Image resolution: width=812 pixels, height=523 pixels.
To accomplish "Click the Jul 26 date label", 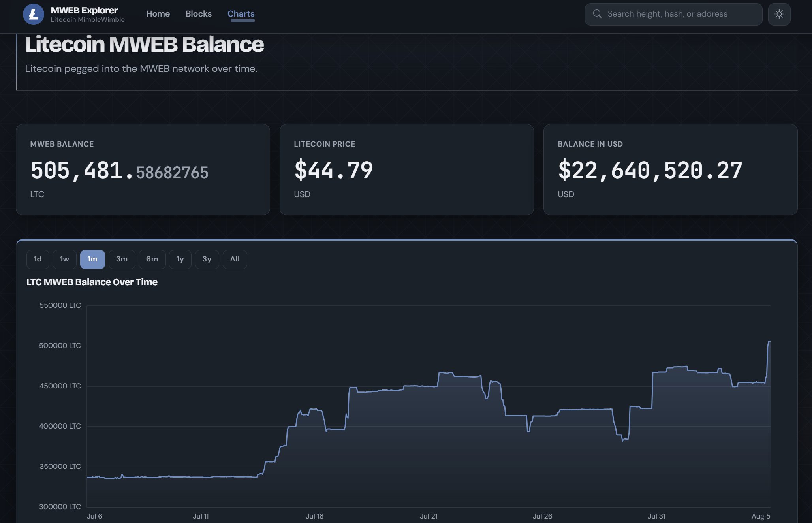I will tap(543, 516).
